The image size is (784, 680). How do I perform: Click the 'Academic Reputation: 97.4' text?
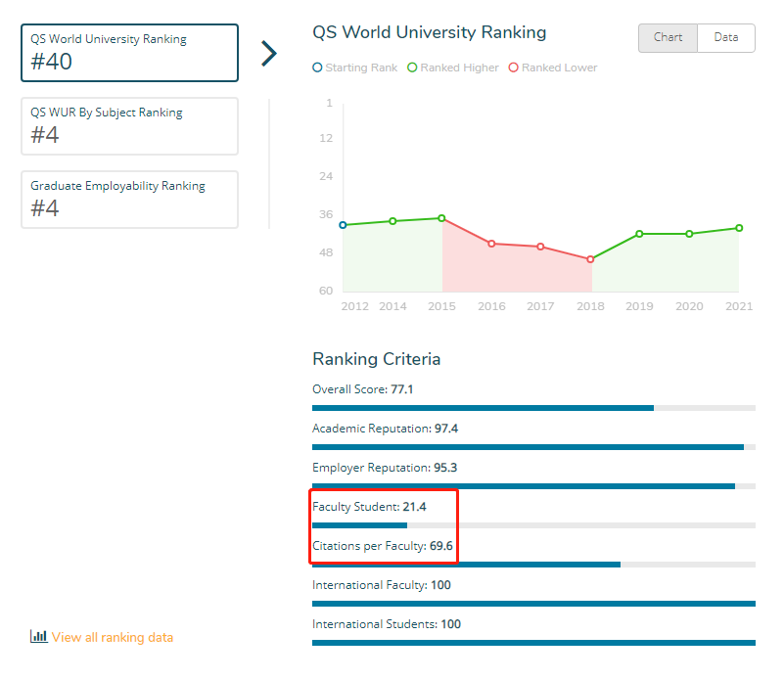(x=385, y=429)
